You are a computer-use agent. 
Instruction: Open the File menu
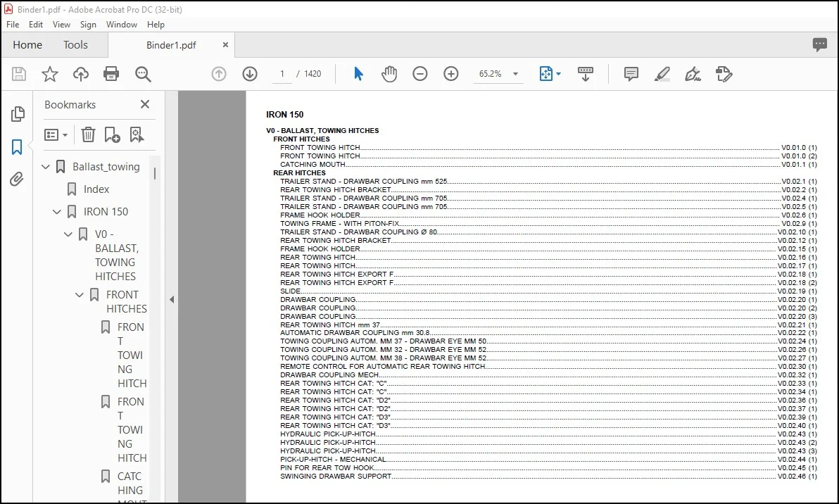click(x=12, y=25)
